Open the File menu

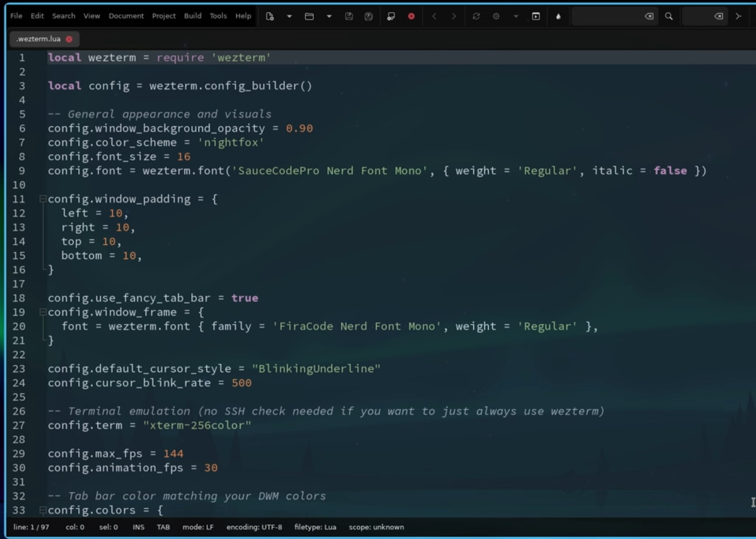16,16
